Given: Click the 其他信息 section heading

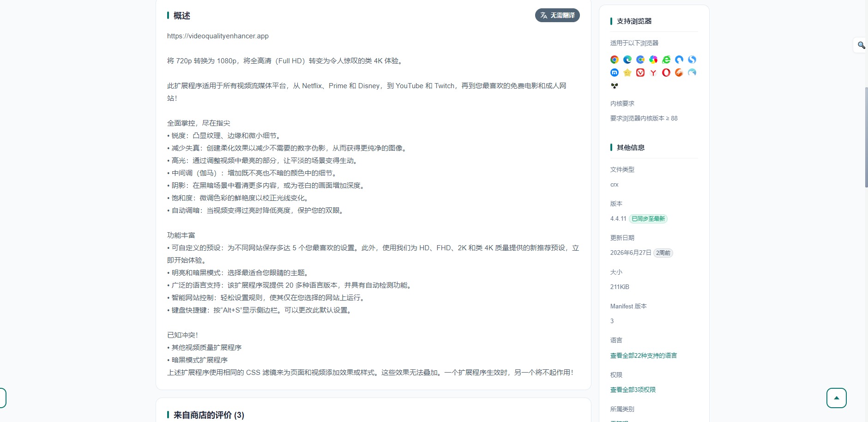Looking at the screenshot, I should (x=631, y=147).
